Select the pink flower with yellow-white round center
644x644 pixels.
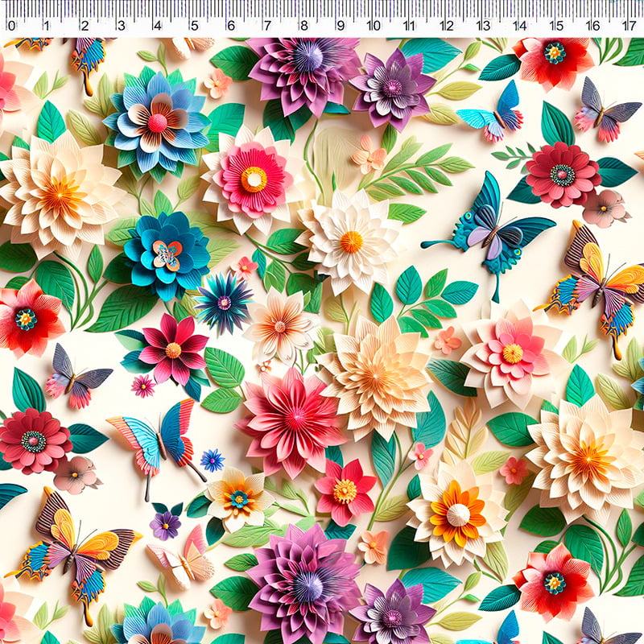pos(253,179)
